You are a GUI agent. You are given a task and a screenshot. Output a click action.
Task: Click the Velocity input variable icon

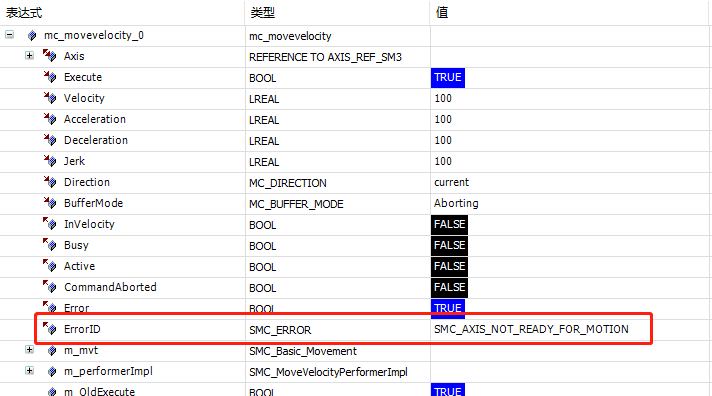coord(50,98)
